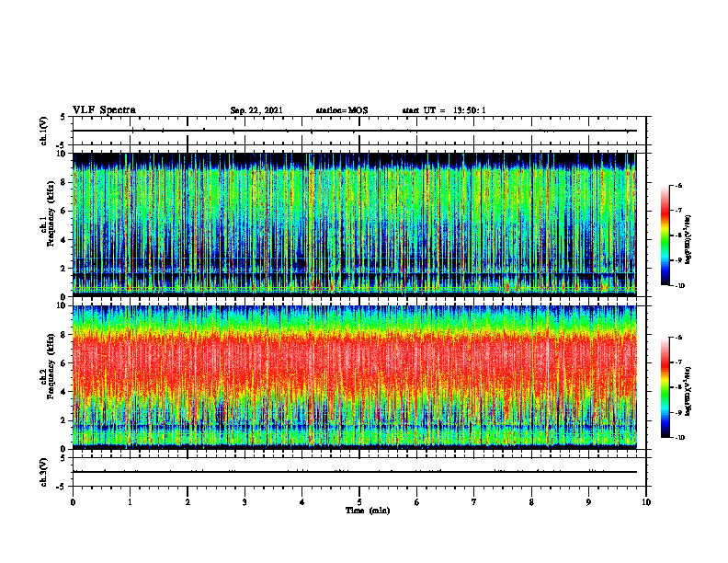Screen dimensions: 728x563
Task: Click the "Time (min)" axis title
Action: [x=368, y=511]
